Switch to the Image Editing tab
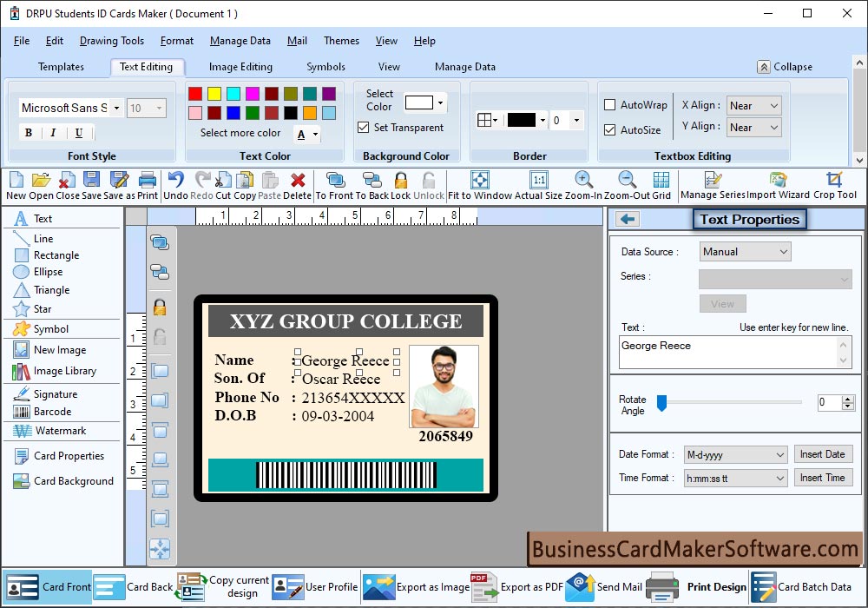The width and height of the screenshot is (868, 608). [x=240, y=67]
